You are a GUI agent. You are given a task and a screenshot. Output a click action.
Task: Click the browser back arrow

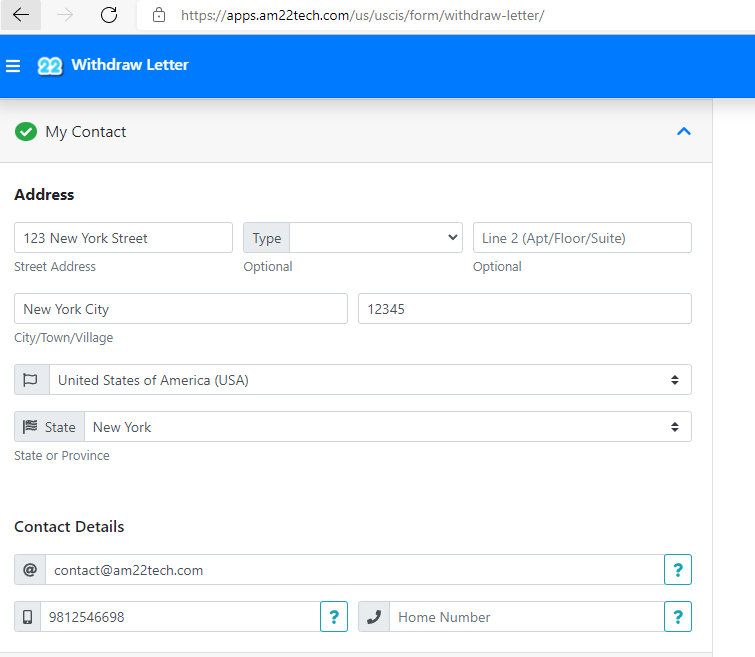click(x=21, y=15)
